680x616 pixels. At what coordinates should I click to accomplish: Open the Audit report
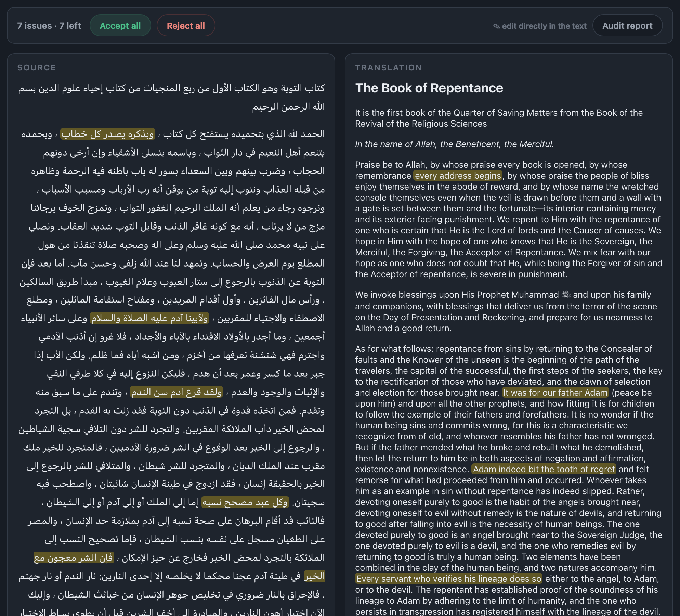pos(627,26)
